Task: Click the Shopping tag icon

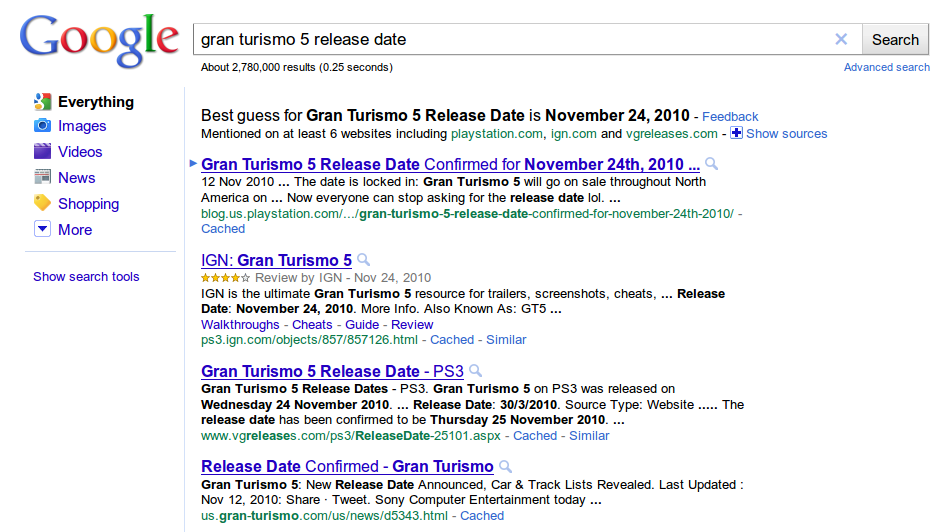Action: (42, 203)
